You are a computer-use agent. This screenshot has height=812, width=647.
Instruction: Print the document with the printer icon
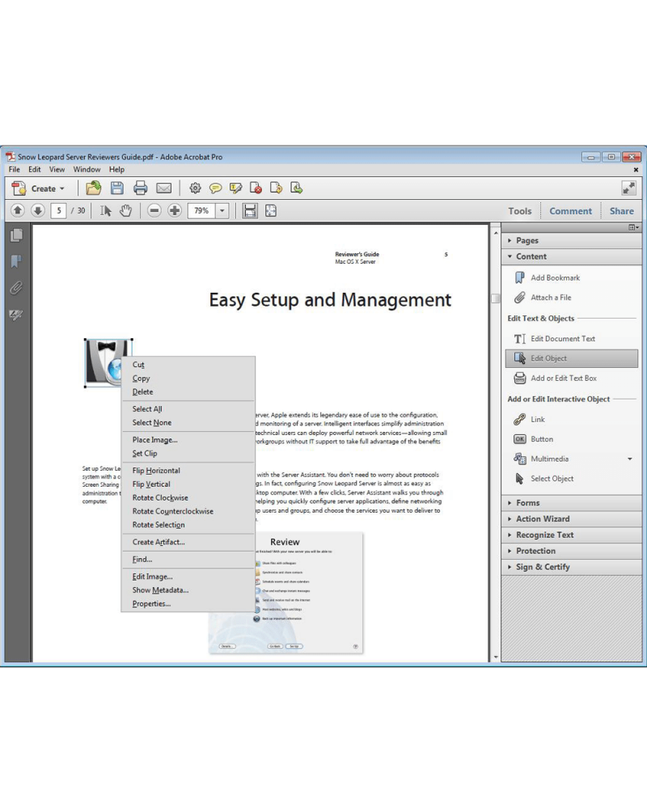point(141,188)
